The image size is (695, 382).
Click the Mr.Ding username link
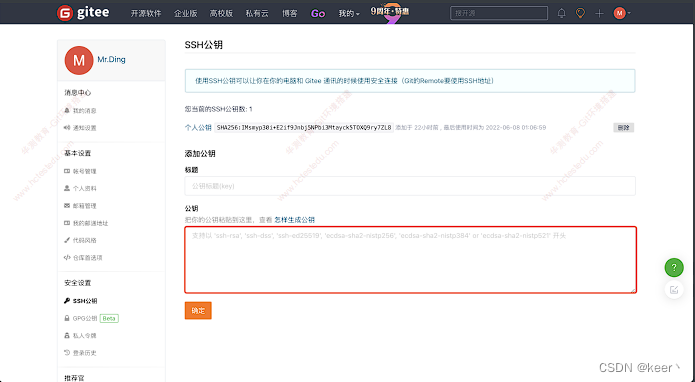[111, 59]
